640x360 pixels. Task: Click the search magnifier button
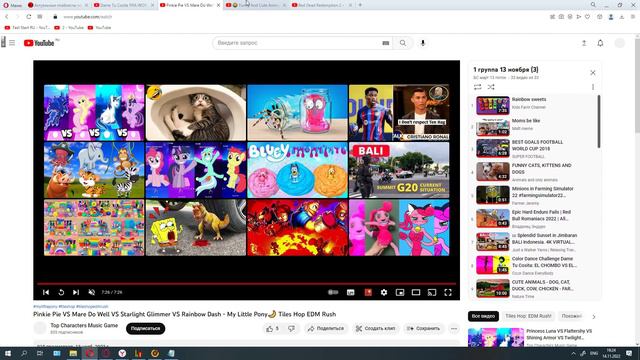[x=403, y=43]
